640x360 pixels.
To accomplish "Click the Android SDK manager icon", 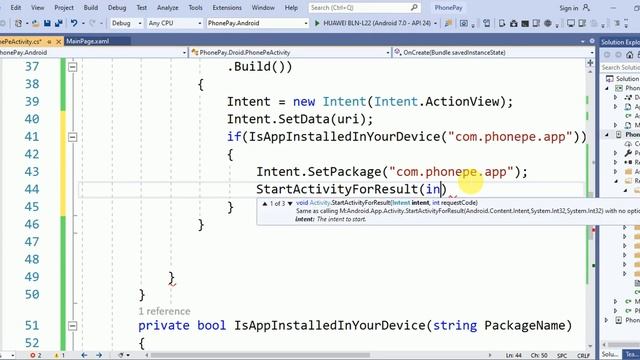I will click(513, 23).
